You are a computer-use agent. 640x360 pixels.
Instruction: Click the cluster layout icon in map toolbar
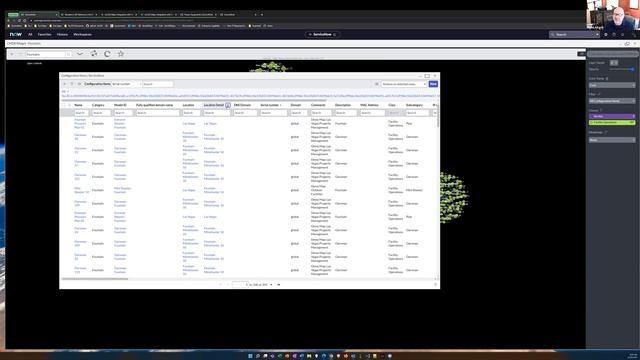tap(94, 54)
